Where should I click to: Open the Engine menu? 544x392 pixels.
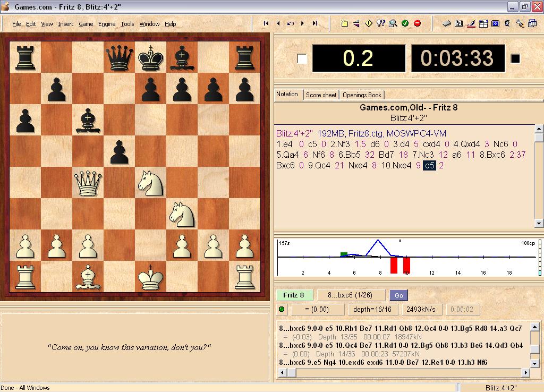[107, 24]
